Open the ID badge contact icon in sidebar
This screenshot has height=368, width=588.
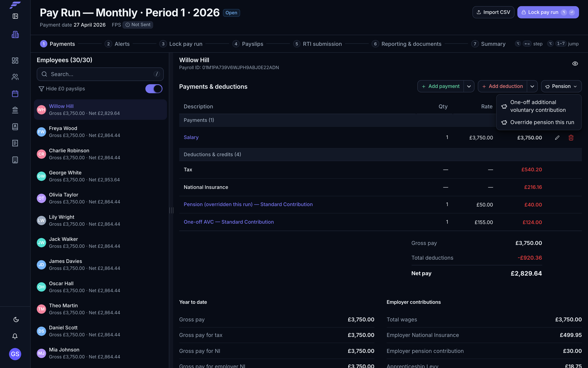pyautogui.click(x=15, y=127)
